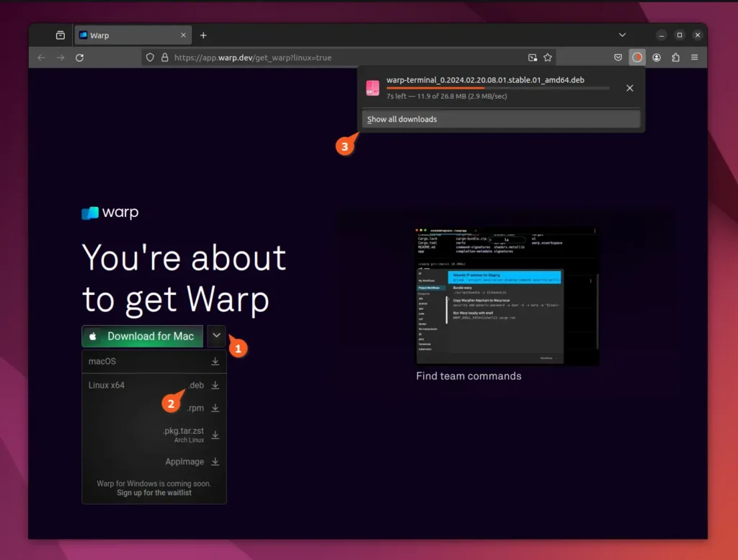Click the AppImage download arrow icon

click(215, 462)
